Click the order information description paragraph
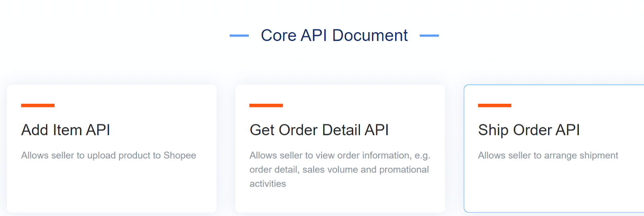Image resolution: width=644 pixels, height=216 pixels. coord(340,170)
